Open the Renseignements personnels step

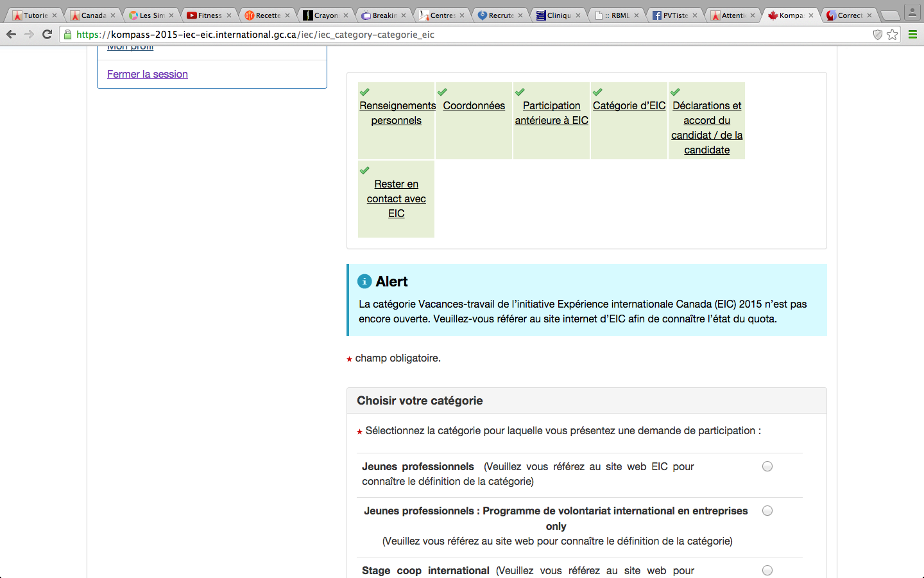click(397, 113)
